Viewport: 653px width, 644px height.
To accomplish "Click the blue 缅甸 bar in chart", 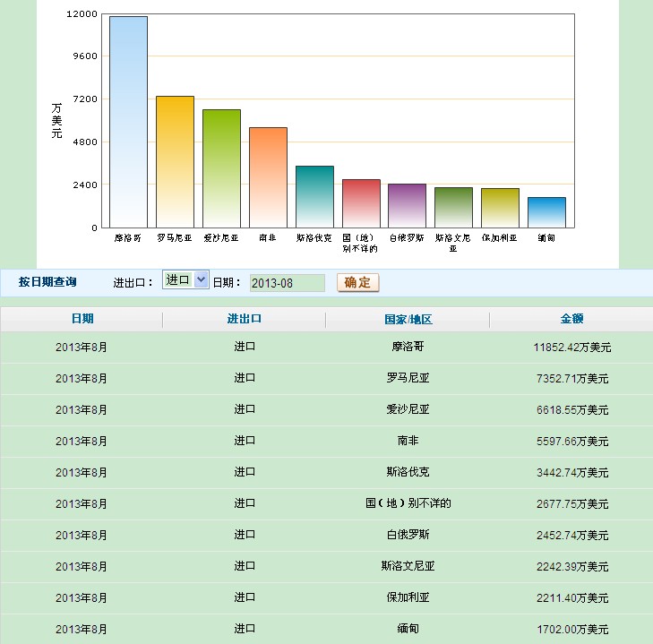I will click(546, 212).
